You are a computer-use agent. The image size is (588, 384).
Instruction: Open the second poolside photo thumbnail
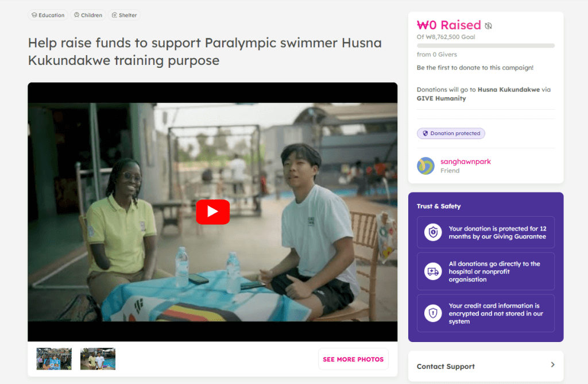click(x=98, y=359)
